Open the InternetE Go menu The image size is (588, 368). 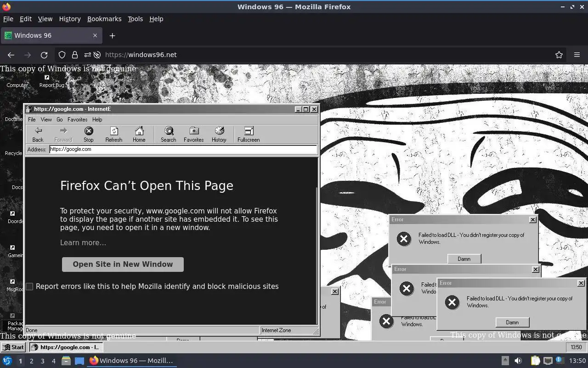60,120
